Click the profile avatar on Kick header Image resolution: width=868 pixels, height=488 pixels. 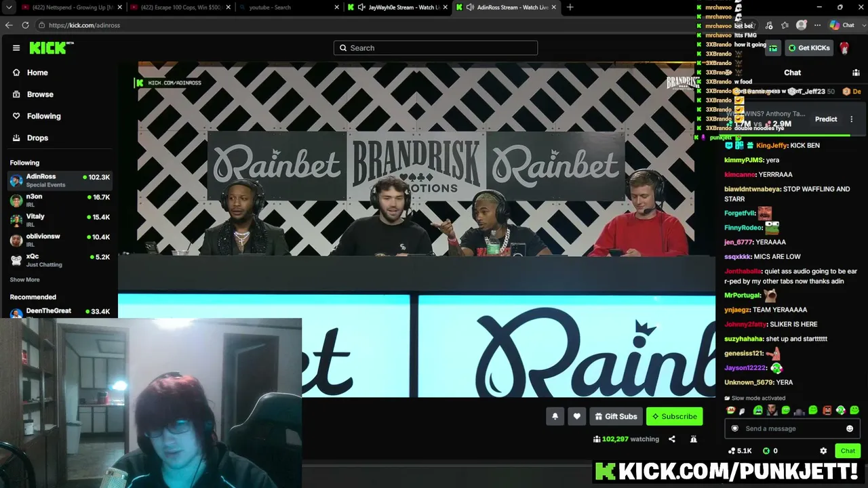pos(844,48)
